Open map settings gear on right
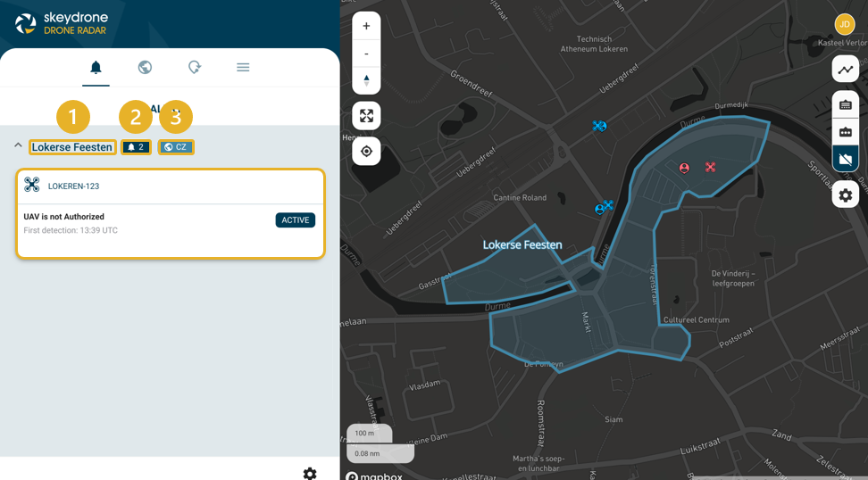This screenshot has height=480, width=868. point(846,194)
